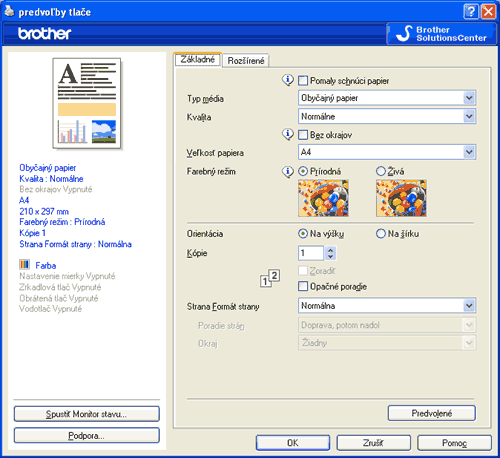The width and height of the screenshot is (500, 458).
Task: Click the Živá color sample image
Action: 401,198
